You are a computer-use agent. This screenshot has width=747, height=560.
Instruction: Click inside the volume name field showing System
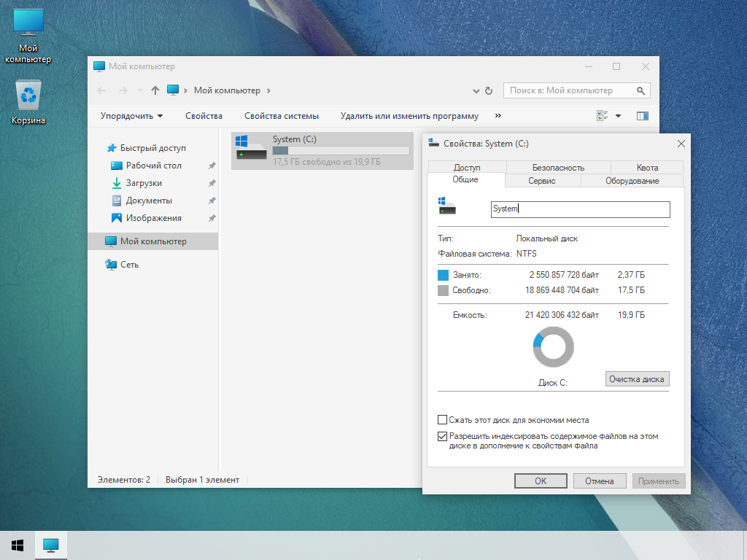coord(580,209)
